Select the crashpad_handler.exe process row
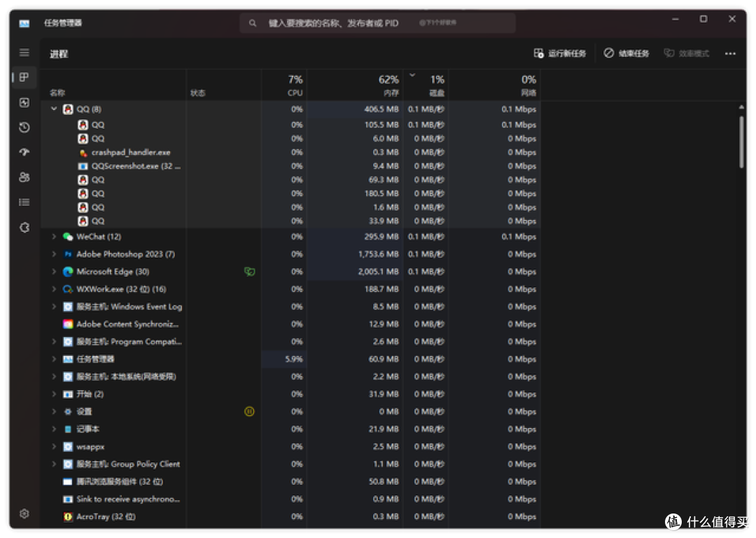Image resolution: width=756 pixels, height=538 pixels. pyautogui.click(x=131, y=152)
